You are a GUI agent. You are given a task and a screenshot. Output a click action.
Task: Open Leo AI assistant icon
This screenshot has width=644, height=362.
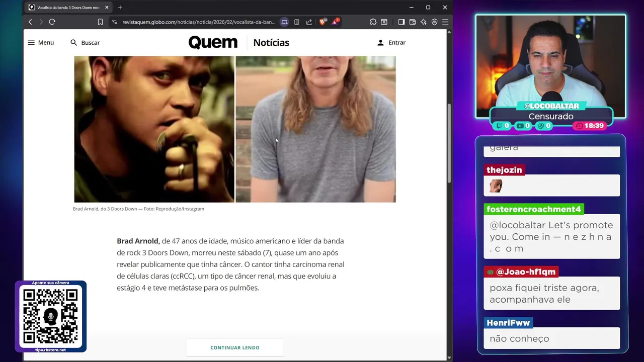click(423, 22)
